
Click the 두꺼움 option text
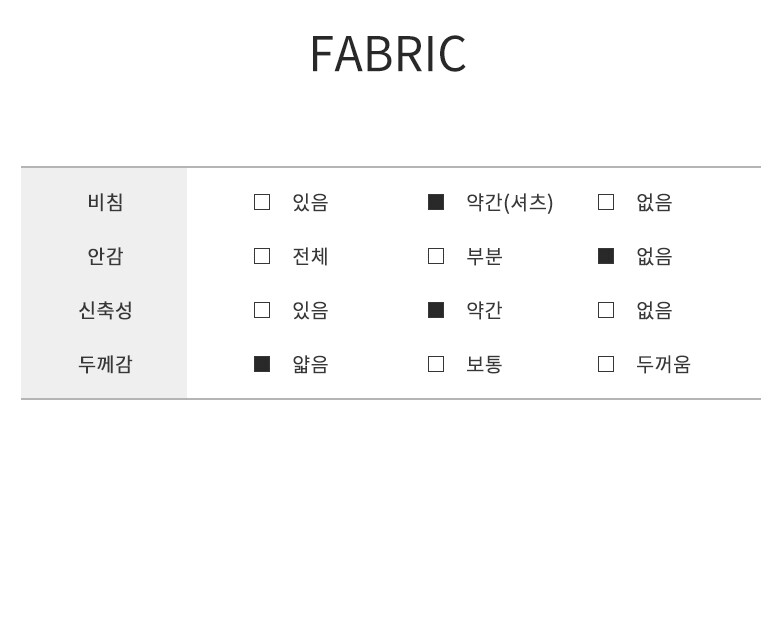663,364
